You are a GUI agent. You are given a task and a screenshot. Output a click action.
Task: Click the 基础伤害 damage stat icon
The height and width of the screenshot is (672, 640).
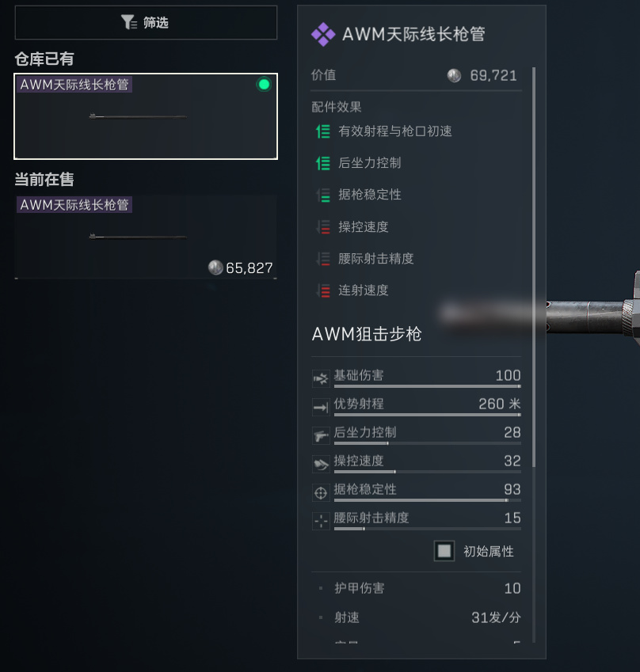click(x=321, y=378)
